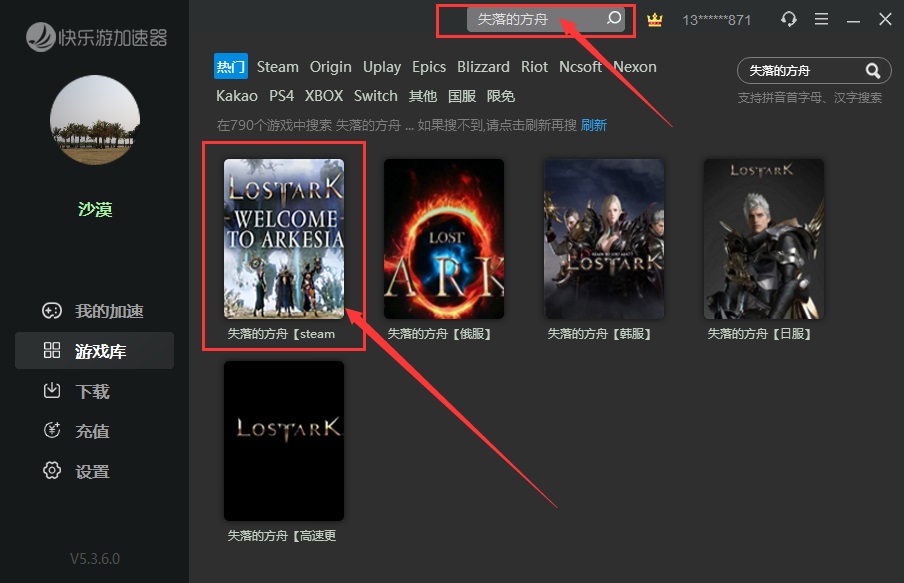The image size is (904, 583).
Task: Click the 失落的方舟【日服】 label
Action: tap(760, 334)
